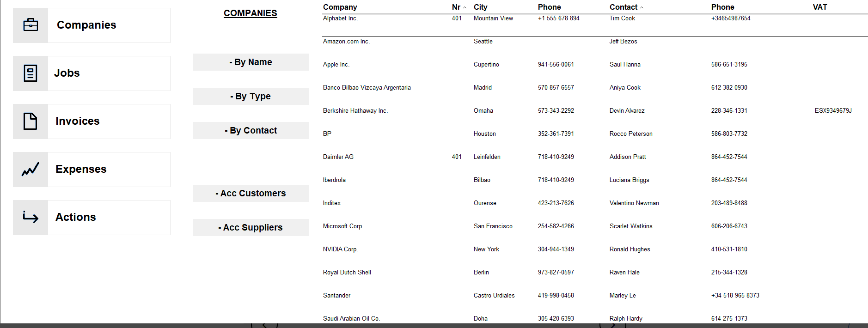The width and height of the screenshot is (868, 328).
Task: Open the Invoices menu label
Action: (78, 121)
